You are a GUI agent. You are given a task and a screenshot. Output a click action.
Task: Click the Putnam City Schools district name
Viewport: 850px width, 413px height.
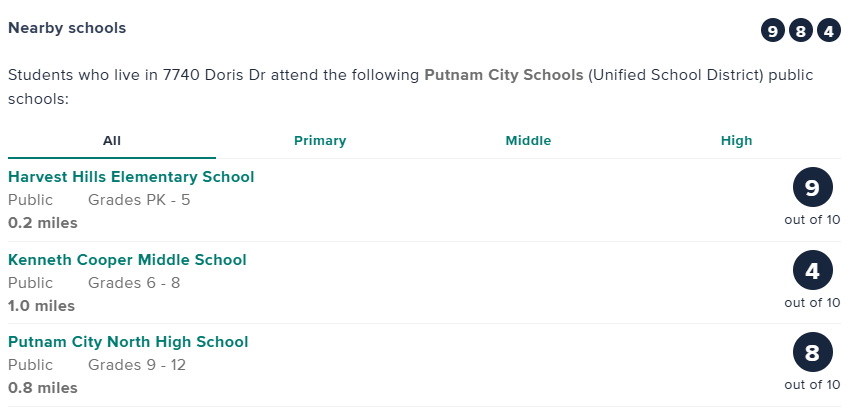pos(503,75)
